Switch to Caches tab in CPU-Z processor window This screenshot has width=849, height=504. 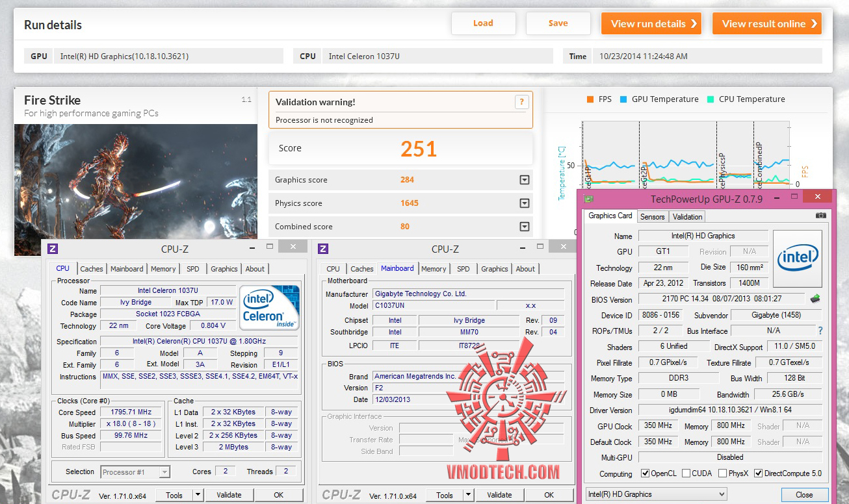point(92,269)
